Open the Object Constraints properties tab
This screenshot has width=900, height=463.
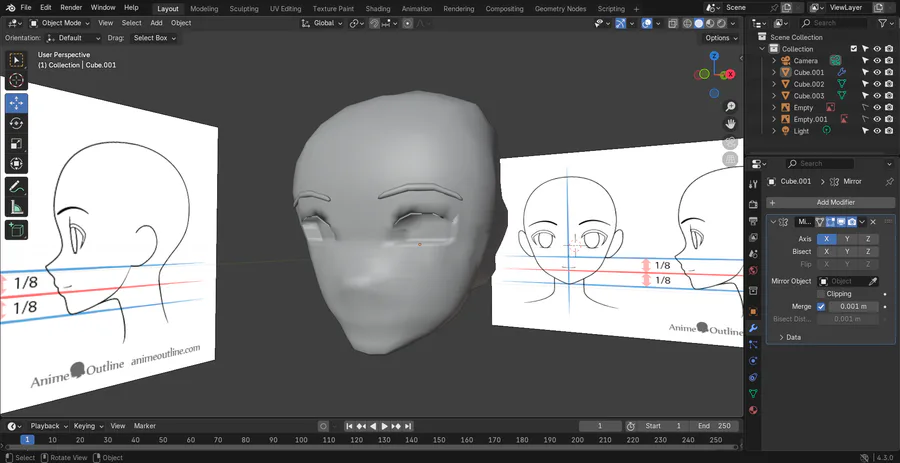(x=754, y=377)
